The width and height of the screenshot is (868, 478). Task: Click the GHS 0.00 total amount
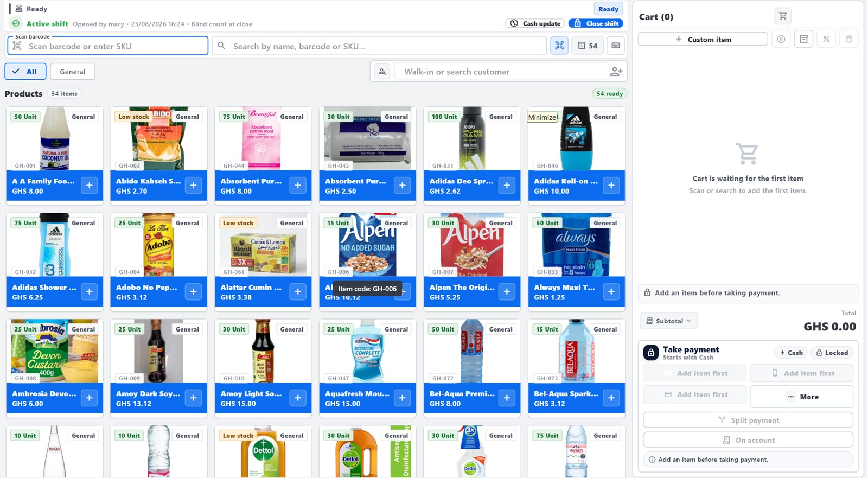coord(830,327)
